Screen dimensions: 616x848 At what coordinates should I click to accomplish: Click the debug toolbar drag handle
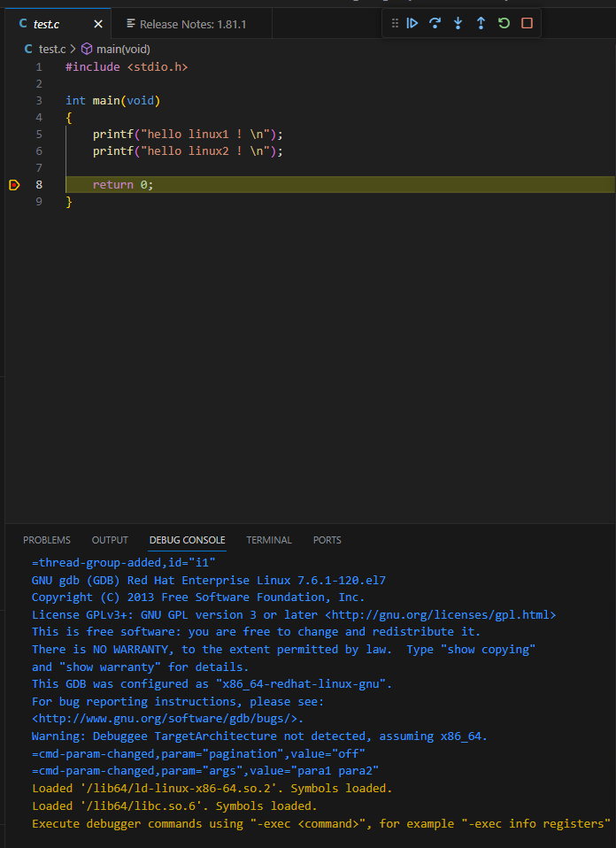pyautogui.click(x=396, y=23)
